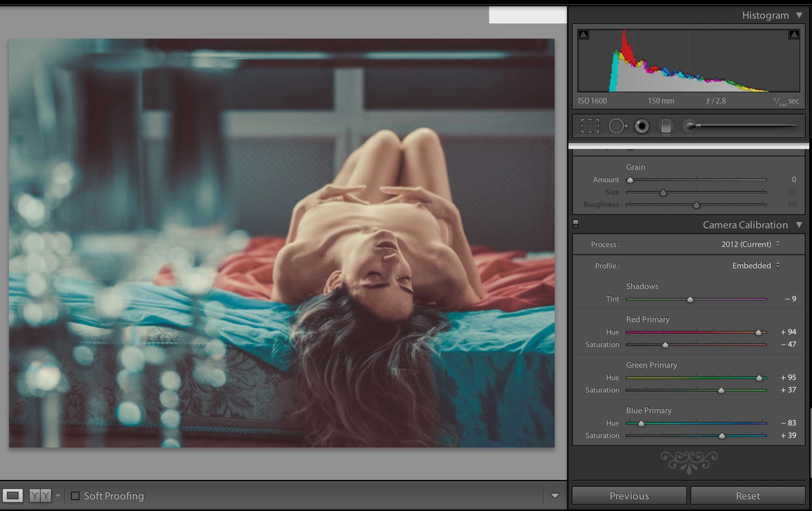Viewport: 812px width, 511px height.
Task: Click the main photo preview
Action: 282,243
